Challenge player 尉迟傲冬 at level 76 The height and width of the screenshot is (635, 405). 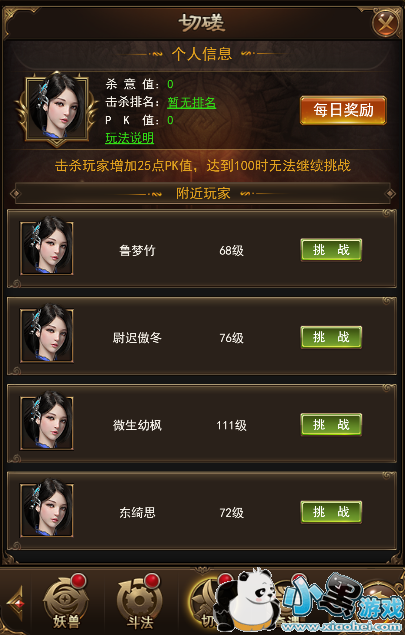[331, 337]
